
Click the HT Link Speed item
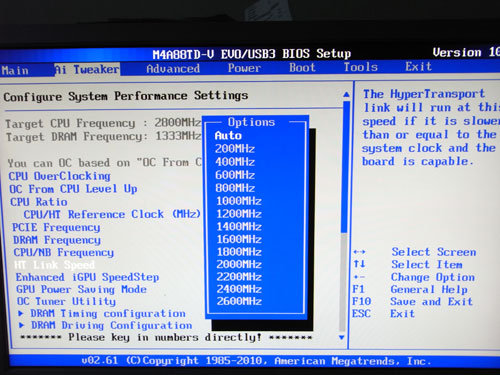[x=55, y=265]
